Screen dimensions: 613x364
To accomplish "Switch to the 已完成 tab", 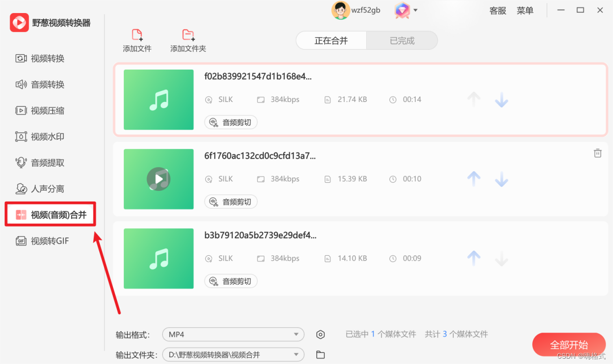I will pyautogui.click(x=402, y=40).
